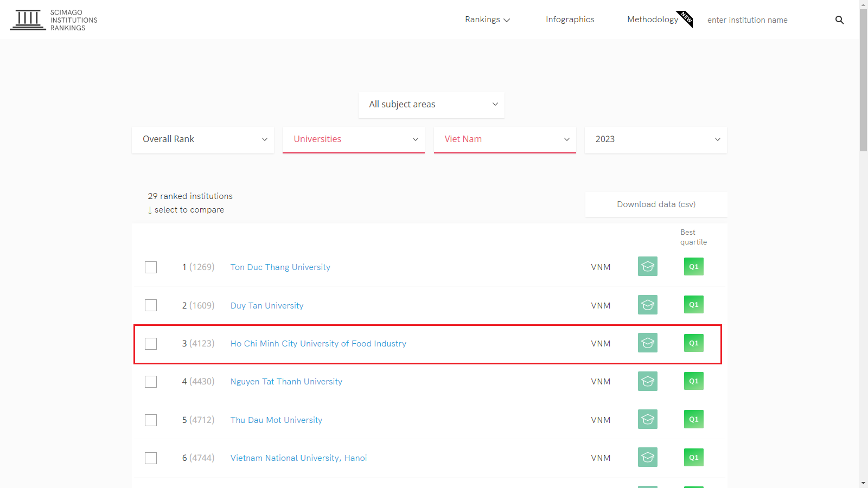Open the 2023 year dropdown
Viewport: 868px width, 488px height.
[656, 140]
